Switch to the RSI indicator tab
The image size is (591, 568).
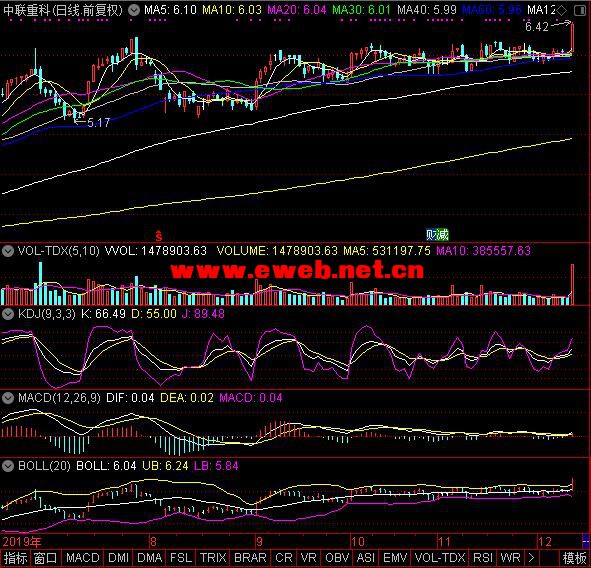(483, 558)
